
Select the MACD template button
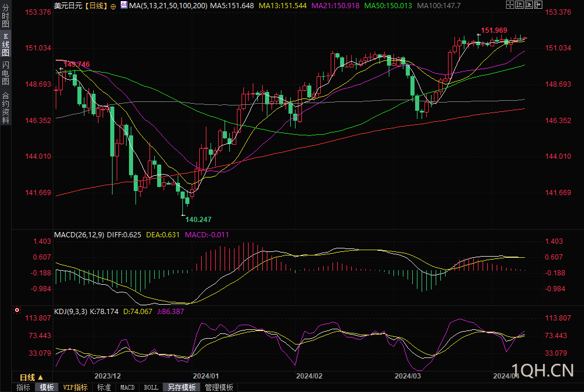coord(127,387)
